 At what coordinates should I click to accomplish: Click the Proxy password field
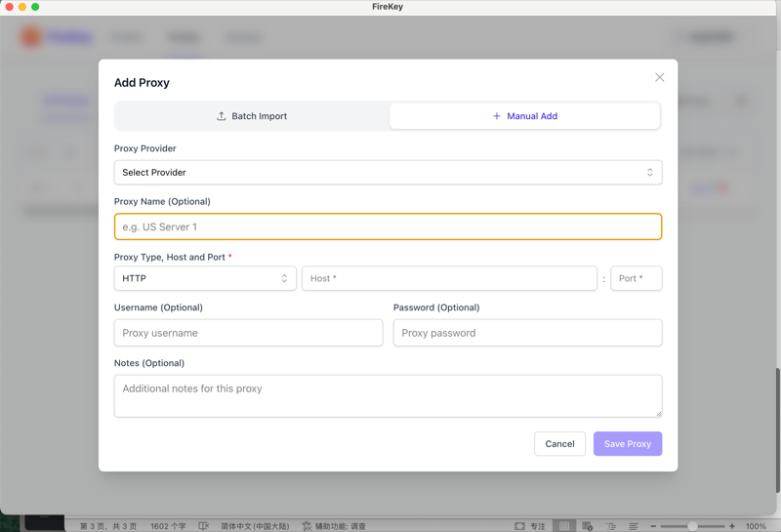[x=527, y=333]
